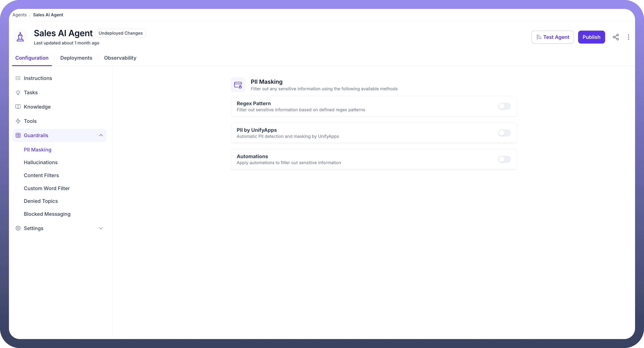Image resolution: width=644 pixels, height=348 pixels.
Task: Go to Agents breadcrumb link
Action: 19,15
